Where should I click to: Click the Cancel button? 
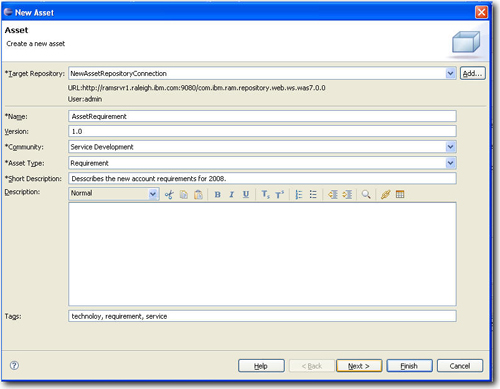(x=460, y=366)
